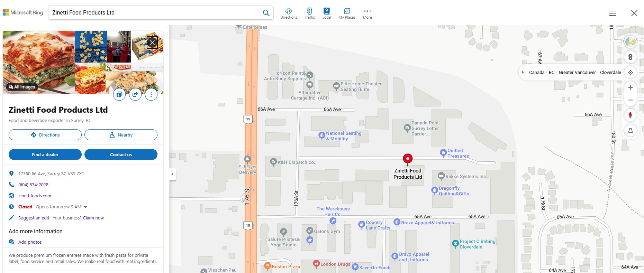Viewport: 644px width, 273px height.
Task: Zoom in on the map
Action: pyautogui.click(x=631, y=88)
